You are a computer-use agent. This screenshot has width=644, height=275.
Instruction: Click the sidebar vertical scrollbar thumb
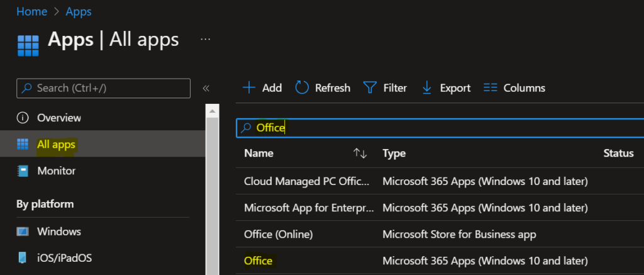point(213,196)
